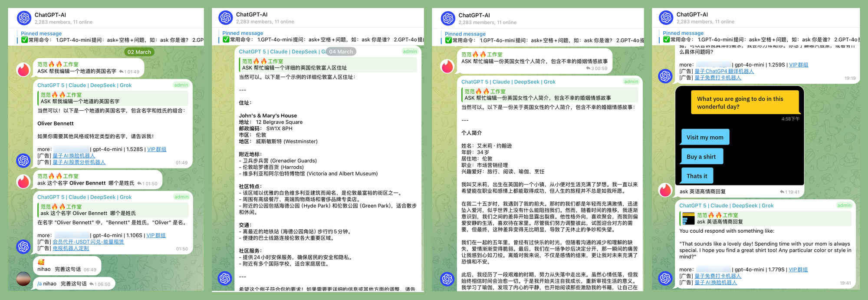Open replies arrow on '英语高情商回复' 19:41 message
Image resolution: width=868 pixels, height=300 pixels.
point(782,192)
